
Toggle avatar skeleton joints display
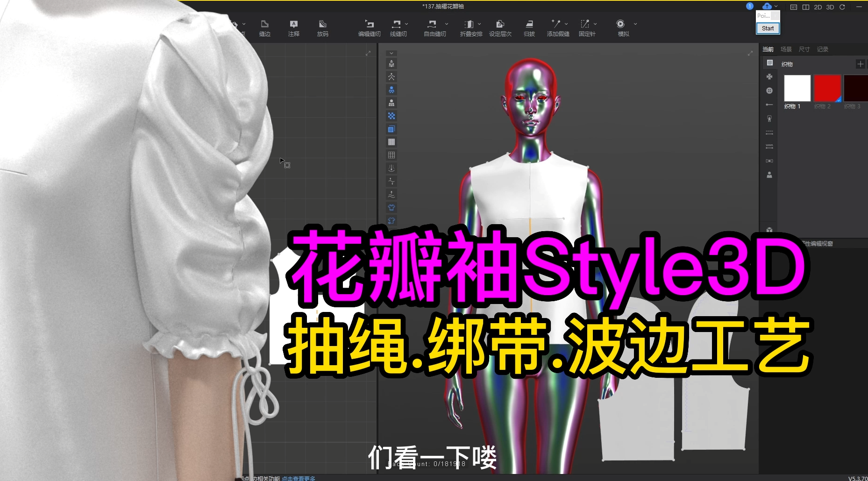coord(391,77)
